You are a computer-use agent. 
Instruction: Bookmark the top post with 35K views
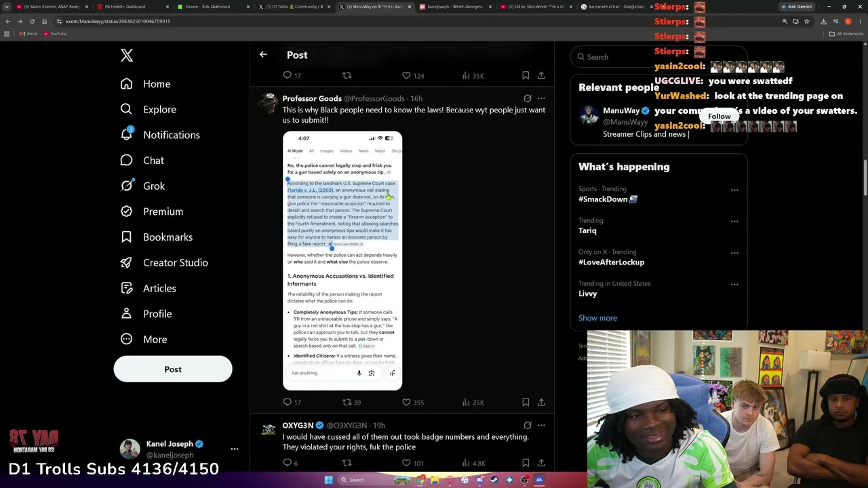[526, 75]
